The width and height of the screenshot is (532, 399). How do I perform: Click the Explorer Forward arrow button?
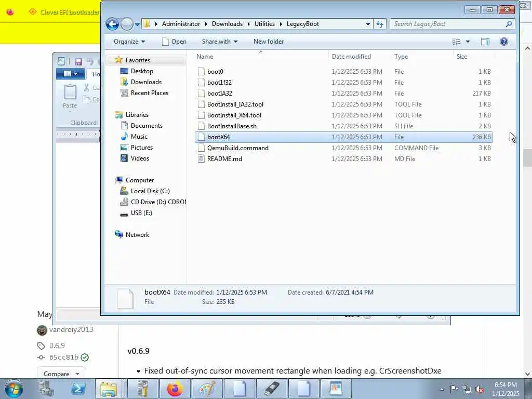127,24
